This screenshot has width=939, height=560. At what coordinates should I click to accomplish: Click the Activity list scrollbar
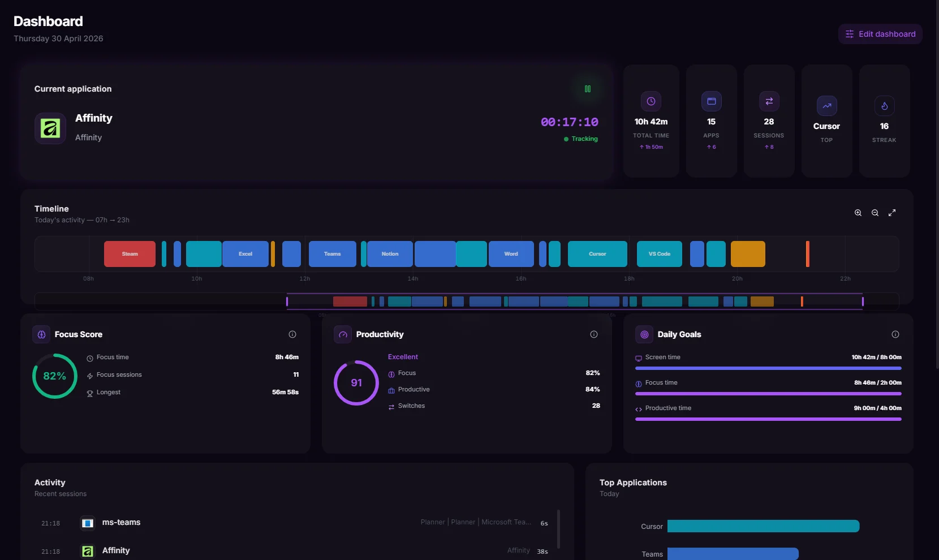click(558, 529)
